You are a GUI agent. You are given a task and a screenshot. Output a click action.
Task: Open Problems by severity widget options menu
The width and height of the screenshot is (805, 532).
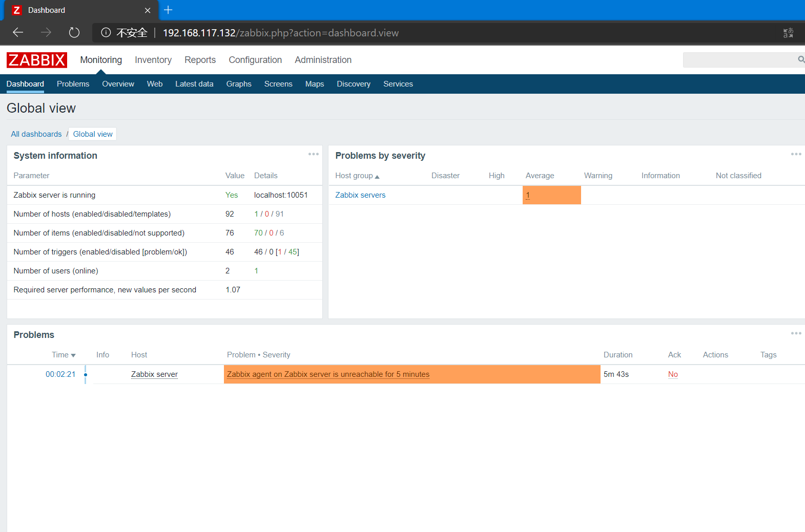click(796, 154)
